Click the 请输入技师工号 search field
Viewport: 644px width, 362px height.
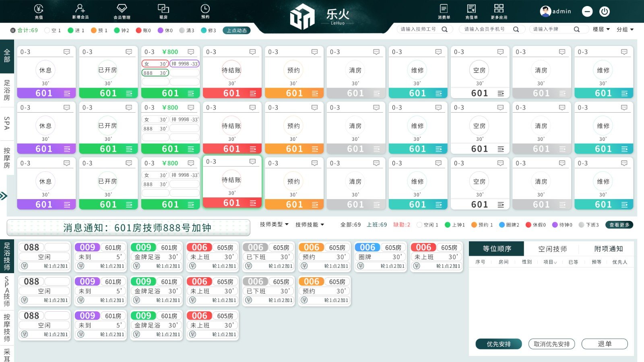pyautogui.click(x=419, y=29)
